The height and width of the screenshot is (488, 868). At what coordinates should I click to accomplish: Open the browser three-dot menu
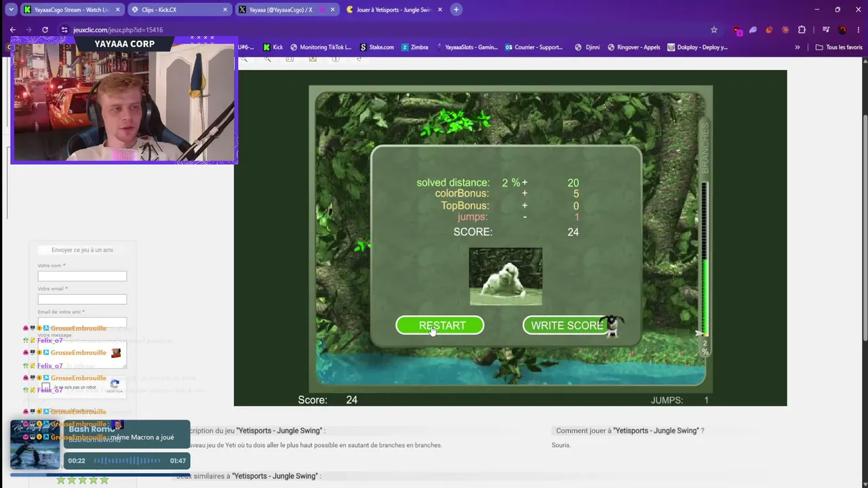click(857, 30)
